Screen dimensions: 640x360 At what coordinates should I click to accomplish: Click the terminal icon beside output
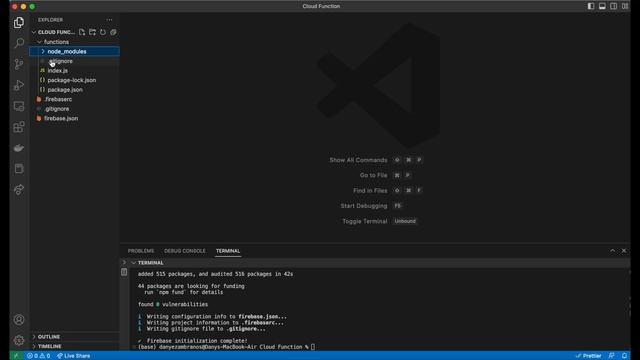(x=124, y=272)
